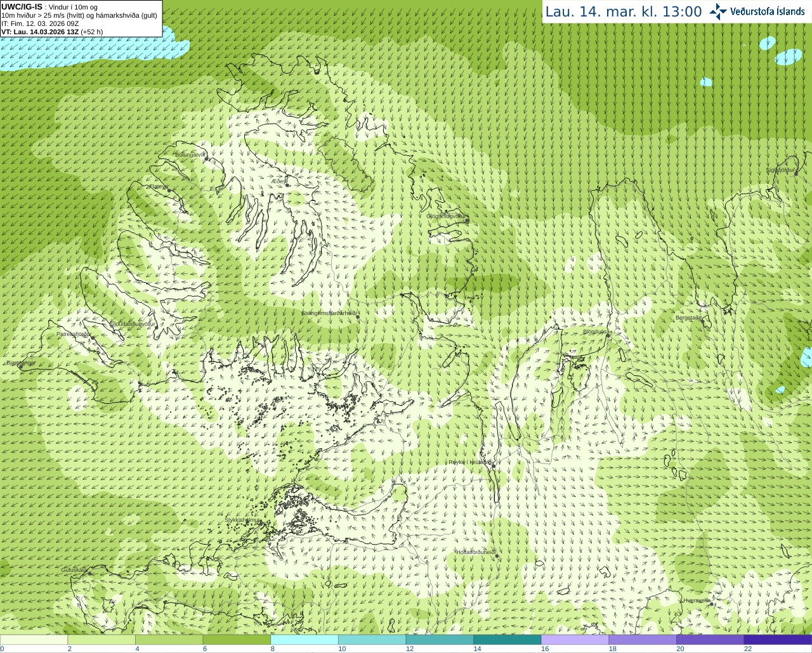
Task: Select the Steingrímsfjarðarheiði station label
Action: (329, 313)
